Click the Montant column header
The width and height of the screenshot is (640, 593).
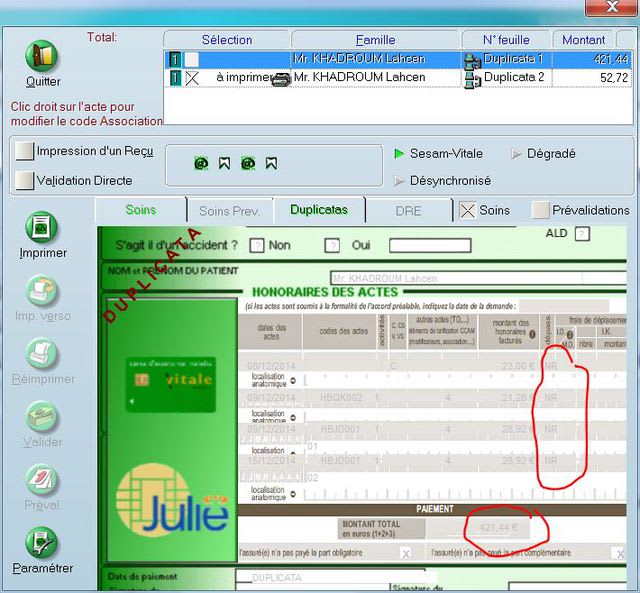(582, 40)
